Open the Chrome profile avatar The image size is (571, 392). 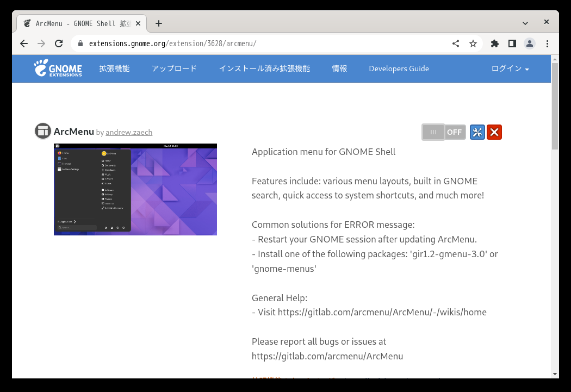(530, 43)
